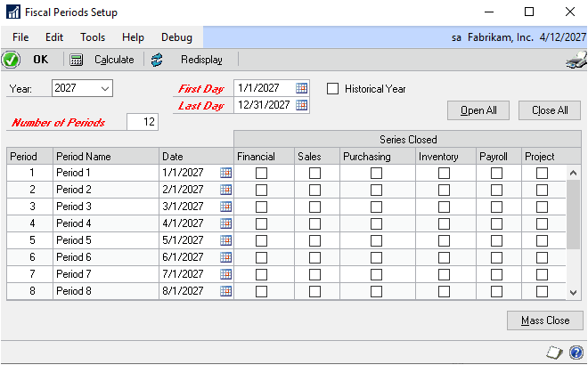Open calendar icon for Period 3 date
The width and height of the screenshot is (588, 365).
225,207
